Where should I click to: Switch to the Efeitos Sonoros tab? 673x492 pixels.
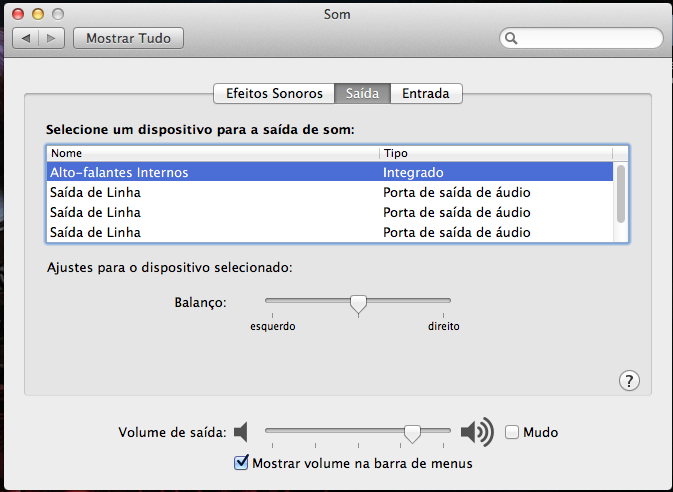(274, 93)
